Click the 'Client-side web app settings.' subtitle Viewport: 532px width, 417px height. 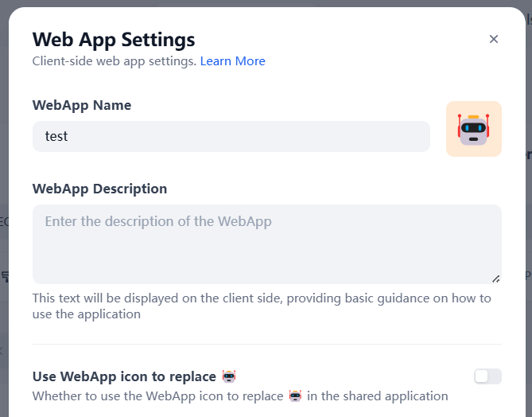114,61
